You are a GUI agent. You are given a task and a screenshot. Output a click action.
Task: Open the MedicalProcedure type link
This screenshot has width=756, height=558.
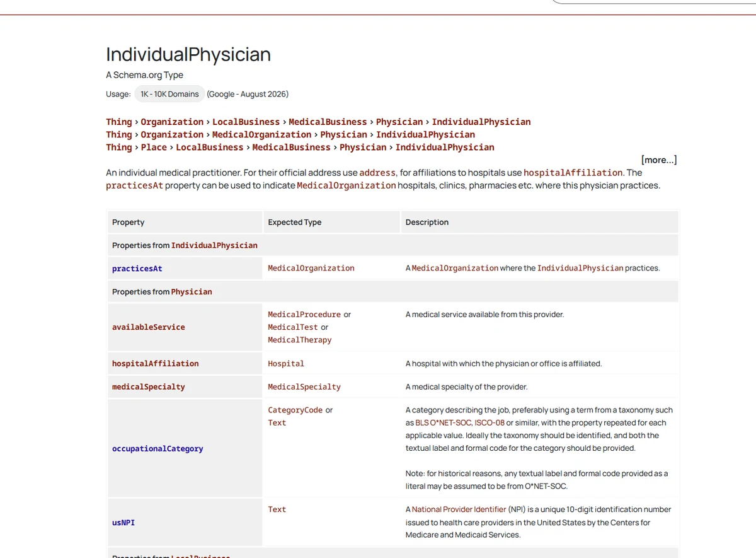tap(304, 314)
